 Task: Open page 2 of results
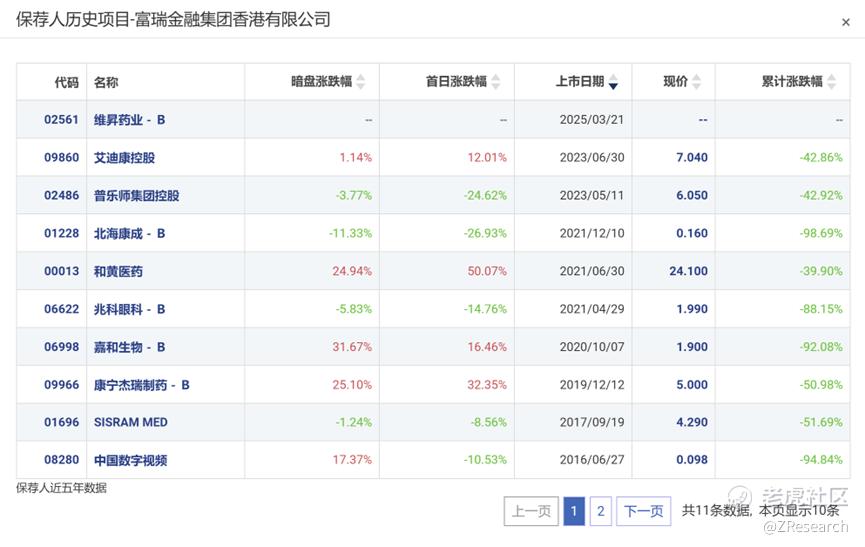pyautogui.click(x=601, y=511)
